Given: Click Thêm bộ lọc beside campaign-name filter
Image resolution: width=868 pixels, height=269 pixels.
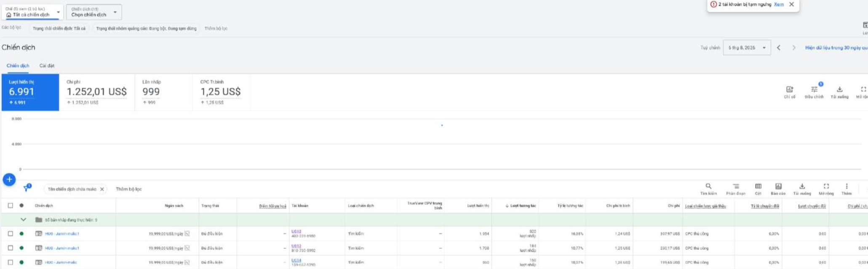Looking at the screenshot, I should 129,189.
